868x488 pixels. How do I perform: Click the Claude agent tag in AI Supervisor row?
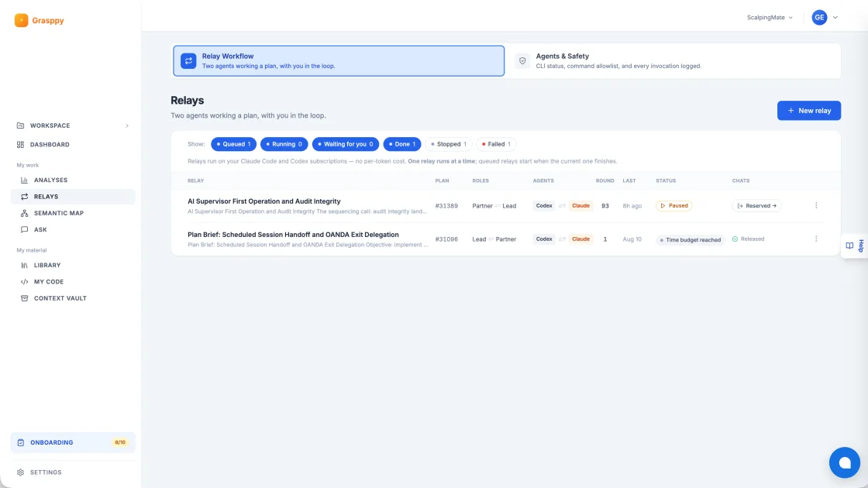(x=580, y=206)
